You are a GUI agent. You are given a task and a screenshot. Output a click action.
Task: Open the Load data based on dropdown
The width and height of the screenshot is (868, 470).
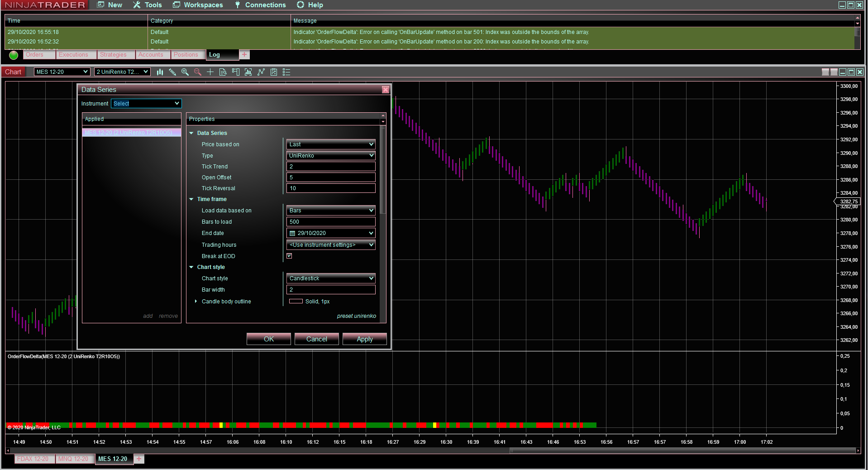331,211
